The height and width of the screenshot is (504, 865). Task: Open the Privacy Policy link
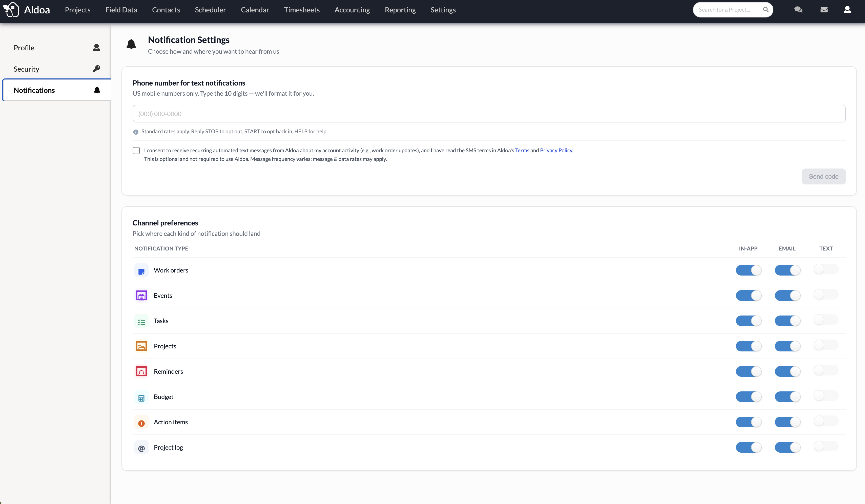[x=556, y=150]
